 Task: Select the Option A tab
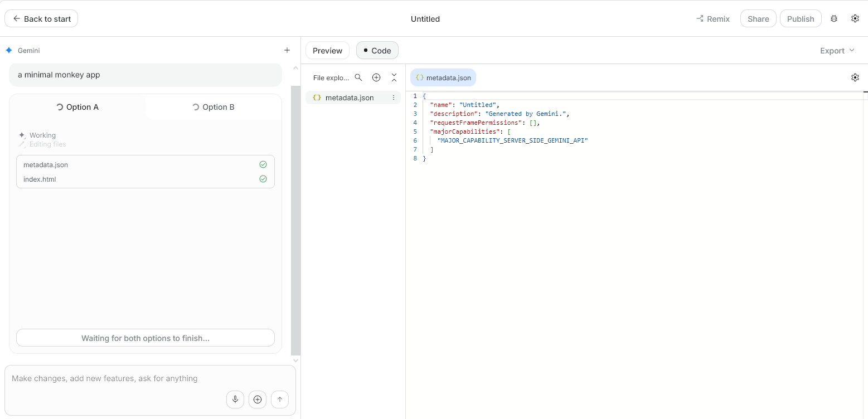(77, 107)
